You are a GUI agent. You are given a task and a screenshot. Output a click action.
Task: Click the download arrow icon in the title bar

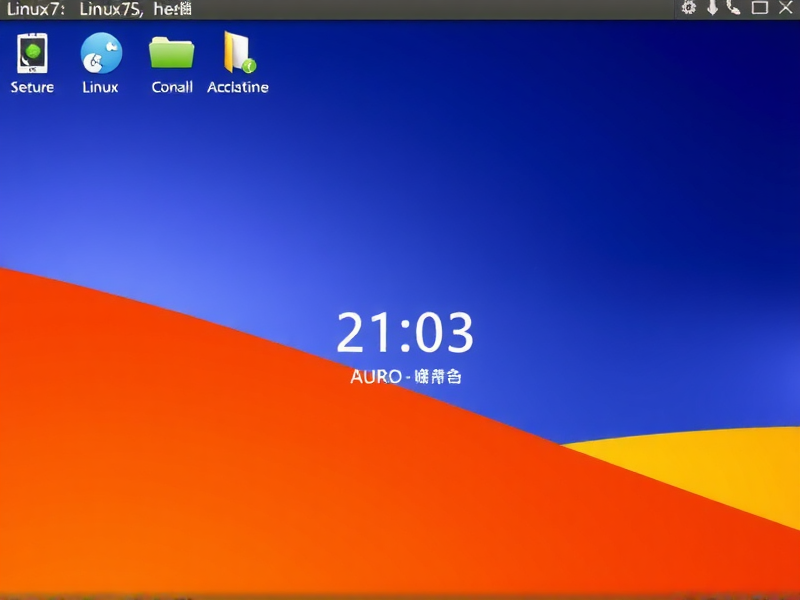click(712, 7)
